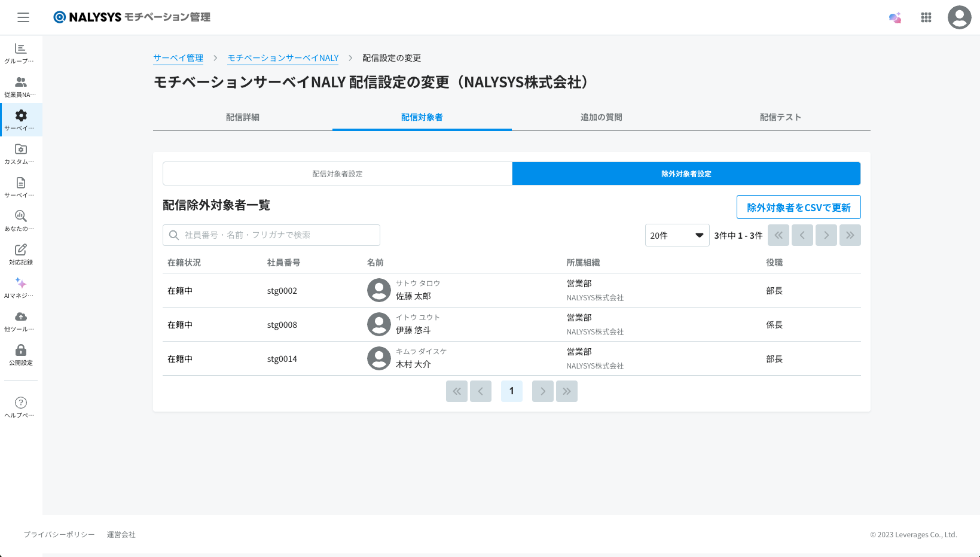Open the apps grid launcher

pyautogui.click(x=926, y=17)
